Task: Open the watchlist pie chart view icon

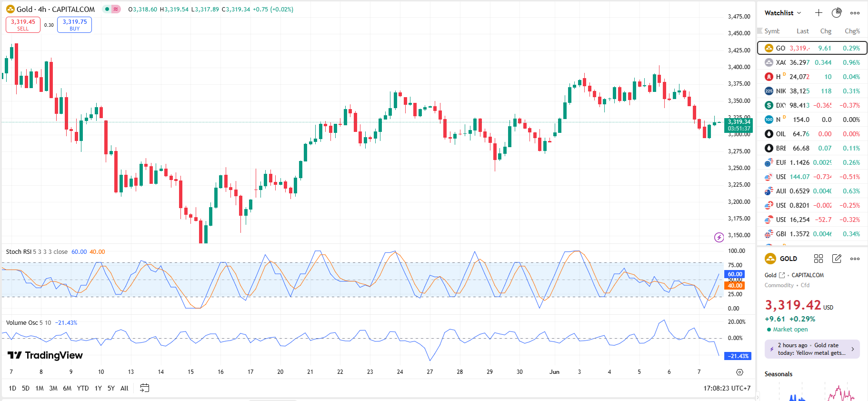Action: (x=837, y=13)
